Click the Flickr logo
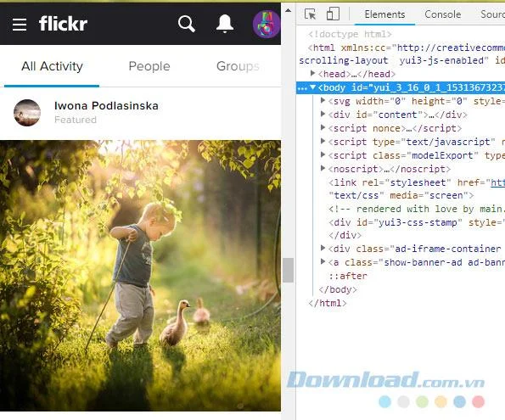The image size is (505, 420). (x=63, y=24)
